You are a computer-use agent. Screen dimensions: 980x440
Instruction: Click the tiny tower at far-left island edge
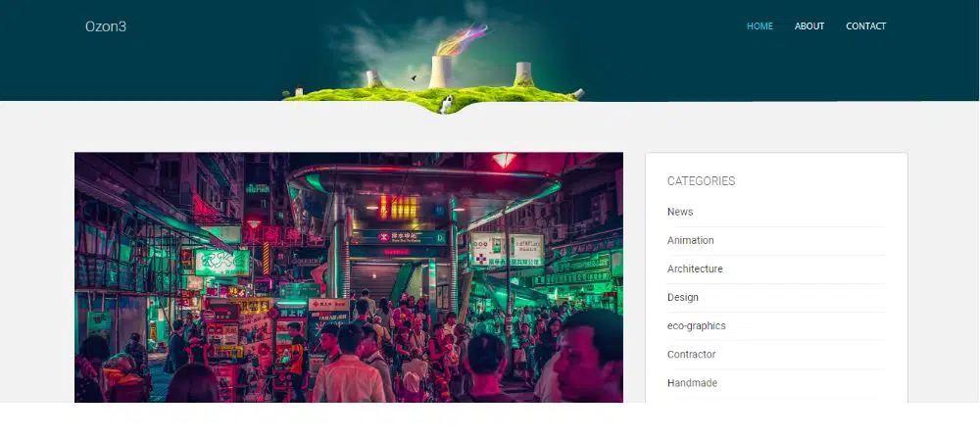coord(298,92)
